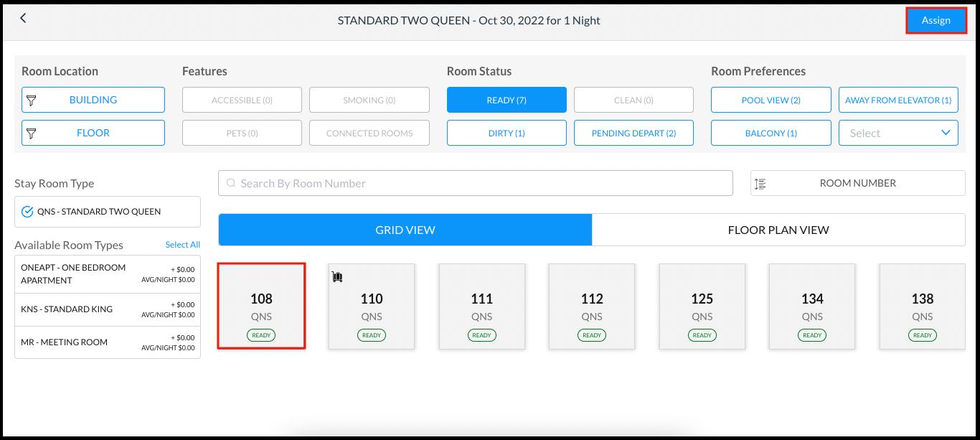Click the luggage cart icon on room 110
980x440 pixels.
click(336, 276)
